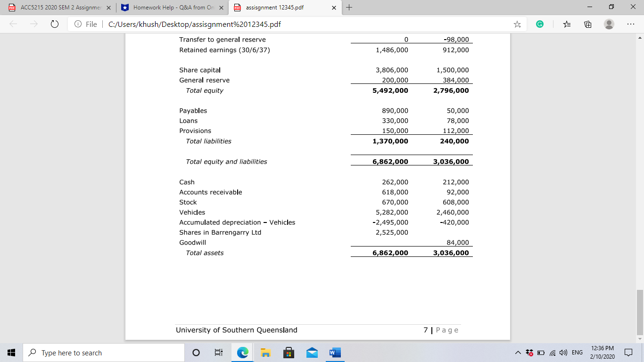Open the Mail app from the taskbar

(x=312, y=352)
